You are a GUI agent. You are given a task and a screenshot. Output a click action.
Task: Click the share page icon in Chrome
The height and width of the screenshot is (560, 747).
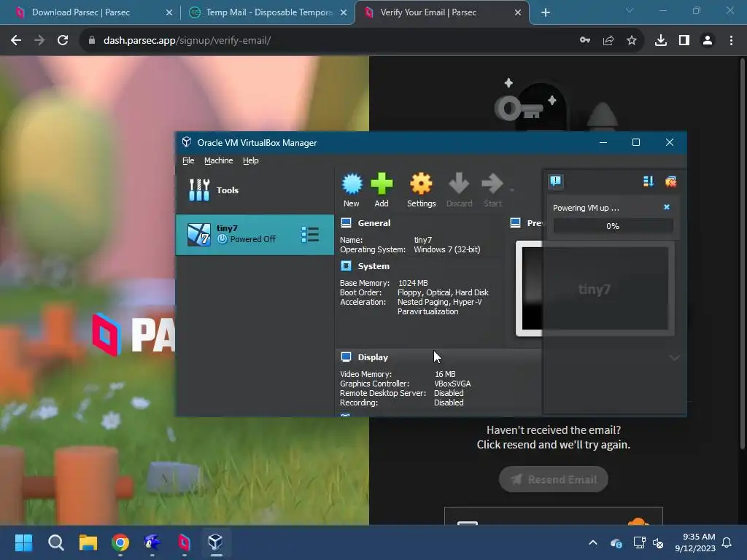pyautogui.click(x=608, y=41)
